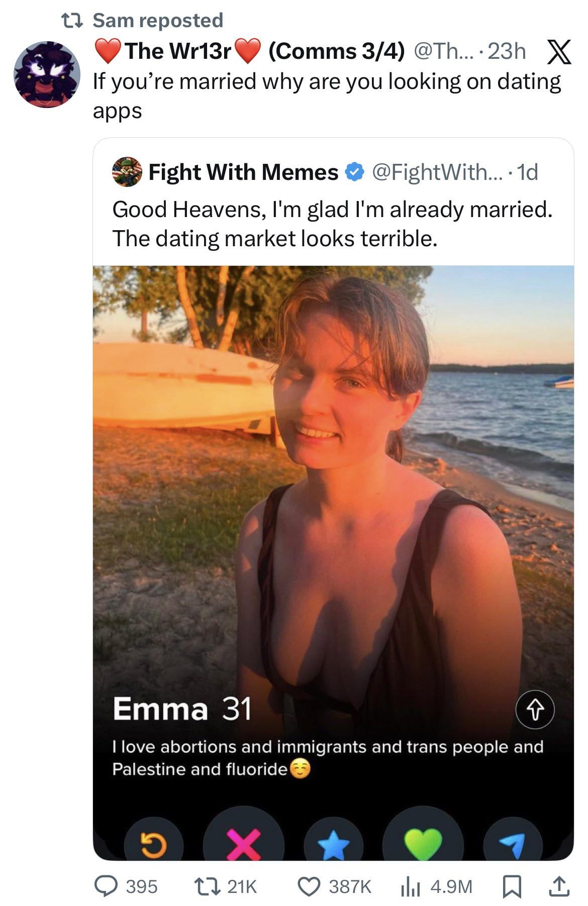Open the reply comments icon
The width and height of the screenshot is (588, 906).
coord(106,886)
